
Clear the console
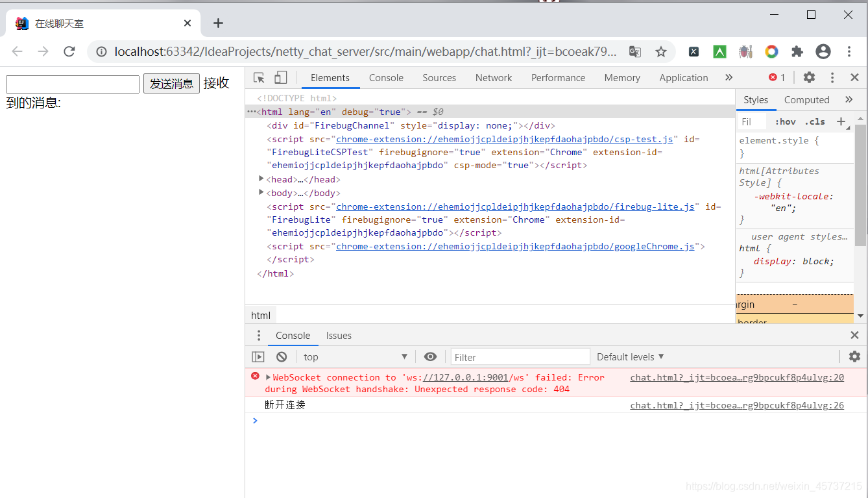pyautogui.click(x=281, y=356)
